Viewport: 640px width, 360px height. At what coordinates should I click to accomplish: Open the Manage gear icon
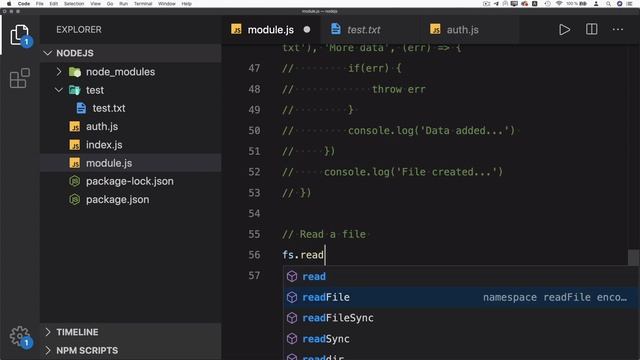(x=20, y=336)
